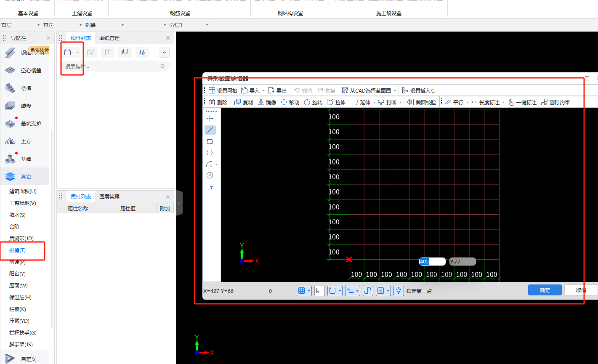Expand the arc tool dropdown arrow

(216, 164)
